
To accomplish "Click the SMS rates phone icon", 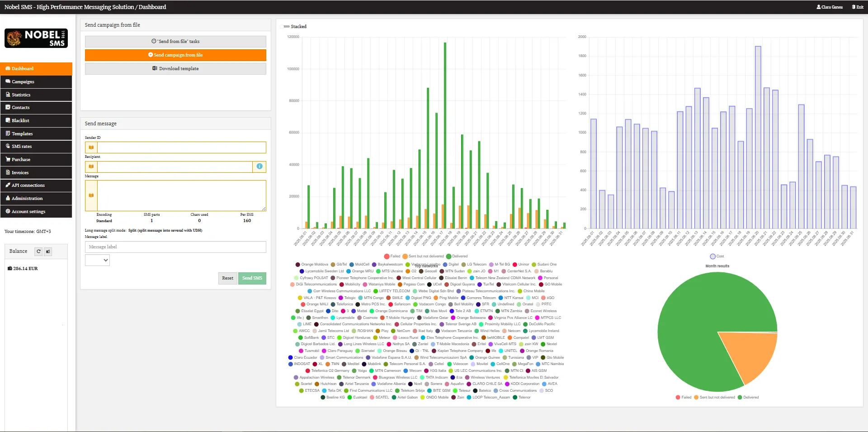I will coord(8,146).
